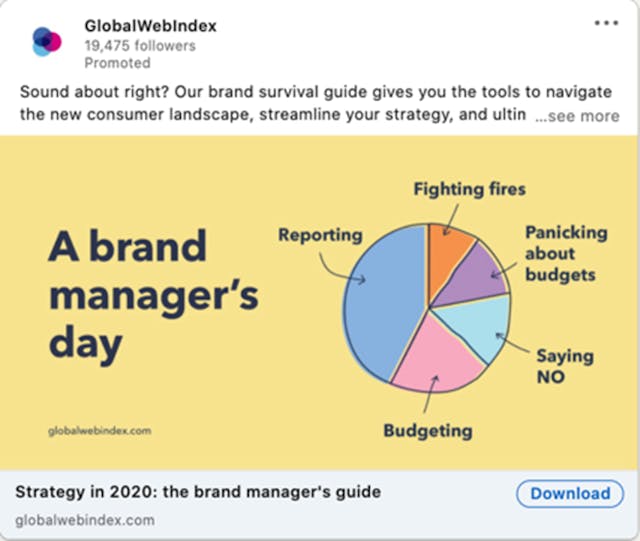Click the 19,475 followers text
This screenshot has height=541, width=640.
point(140,46)
